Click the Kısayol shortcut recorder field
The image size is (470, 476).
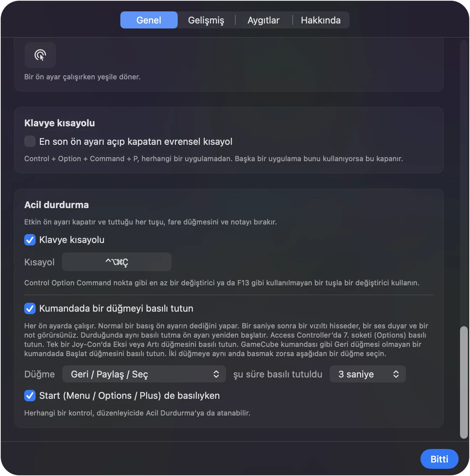point(117,262)
